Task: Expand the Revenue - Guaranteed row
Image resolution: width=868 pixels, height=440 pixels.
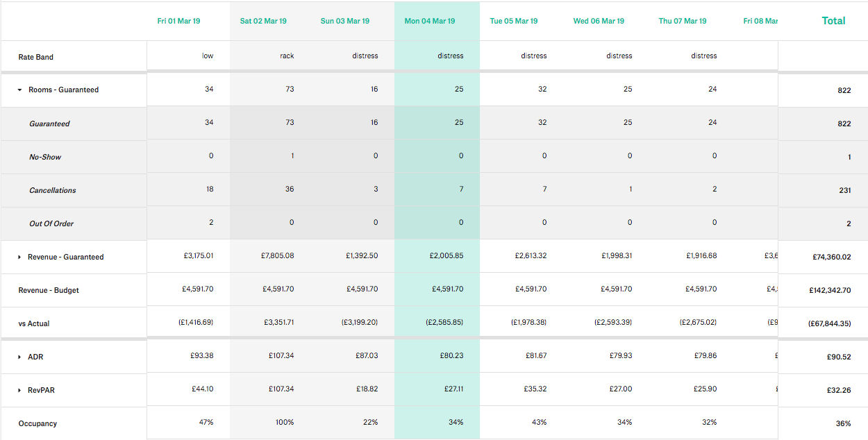Action: (x=19, y=257)
